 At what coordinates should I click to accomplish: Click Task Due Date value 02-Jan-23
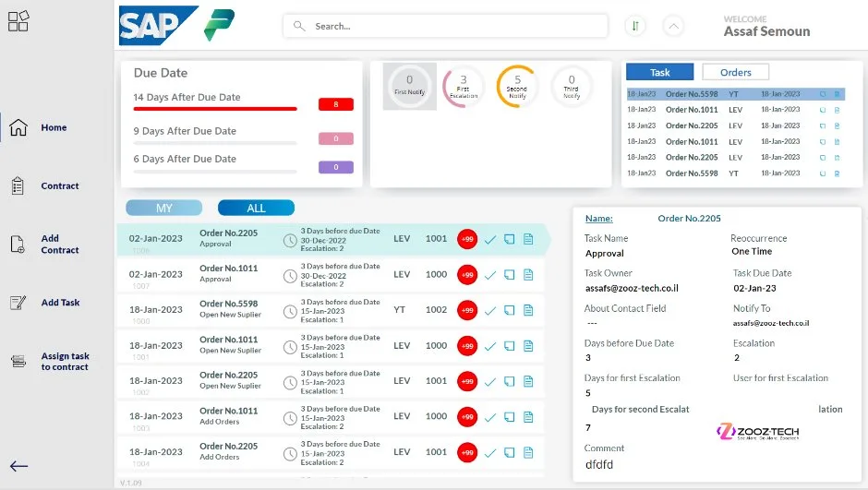coord(754,288)
